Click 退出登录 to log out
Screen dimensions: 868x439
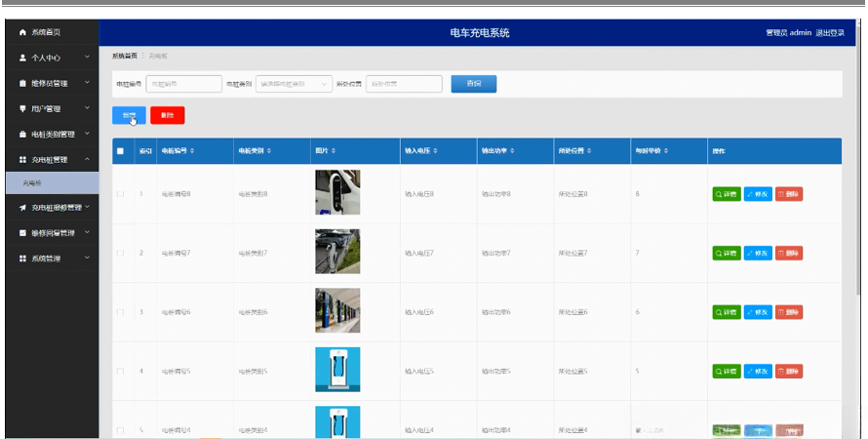point(830,32)
